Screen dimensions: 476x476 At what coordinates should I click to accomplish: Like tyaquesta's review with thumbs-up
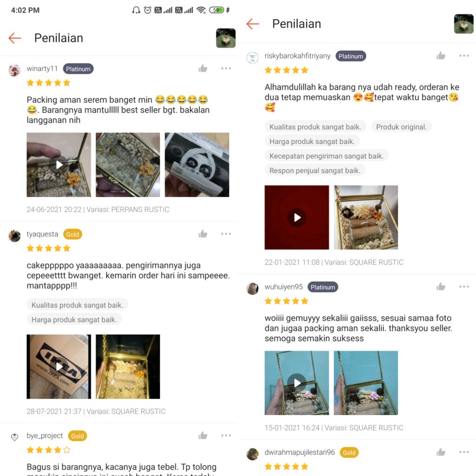(203, 234)
